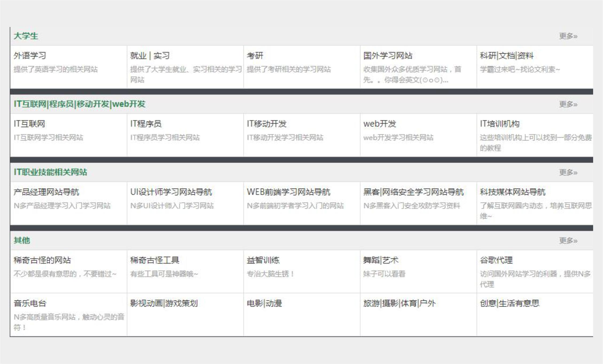The width and height of the screenshot is (603, 364).
Task: Visit UI设计师学习网站导航
Action: tap(171, 191)
